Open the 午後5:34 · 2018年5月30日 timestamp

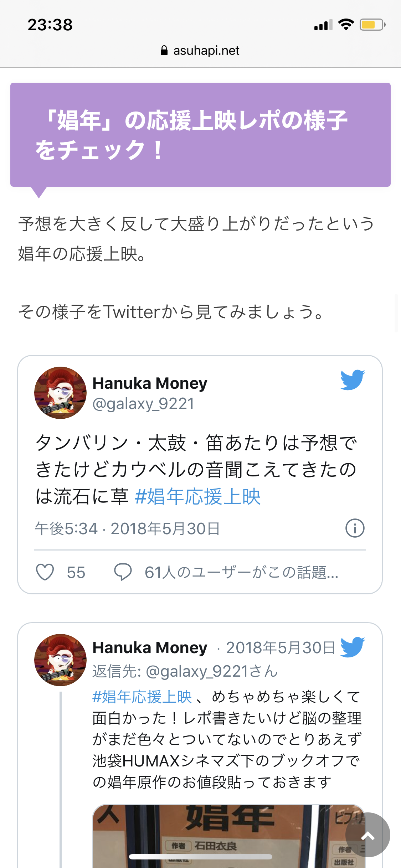point(128,528)
